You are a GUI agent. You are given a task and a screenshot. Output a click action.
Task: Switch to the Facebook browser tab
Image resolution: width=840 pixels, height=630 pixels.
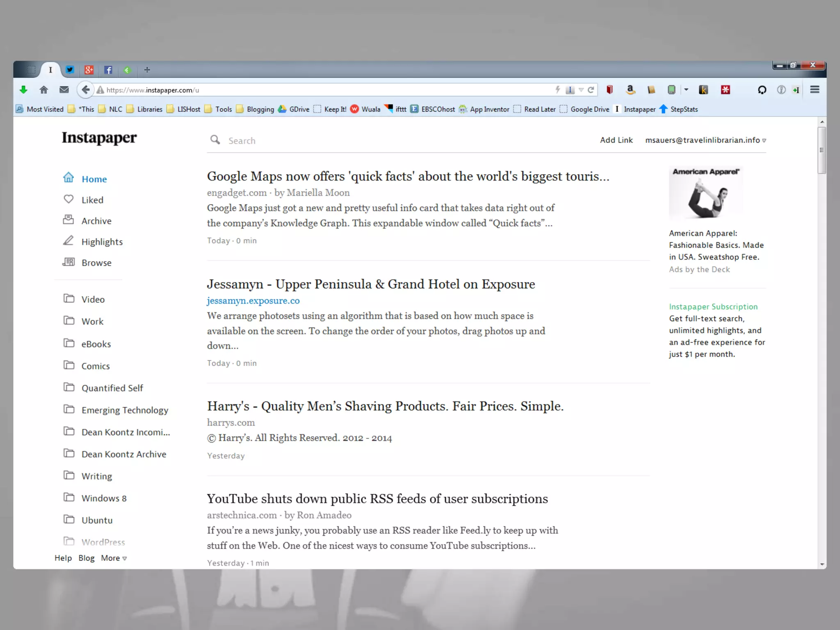point(108,70)
